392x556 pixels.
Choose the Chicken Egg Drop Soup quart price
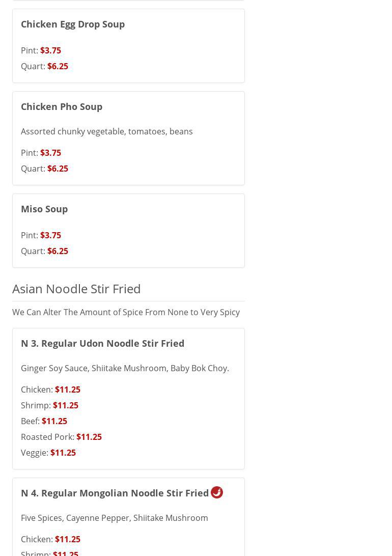(58, 66)
